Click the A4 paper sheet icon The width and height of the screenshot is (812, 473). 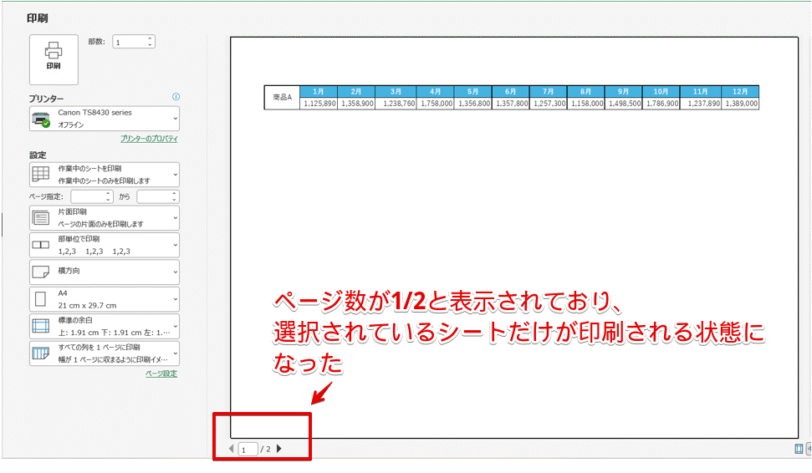click(40, 299)
